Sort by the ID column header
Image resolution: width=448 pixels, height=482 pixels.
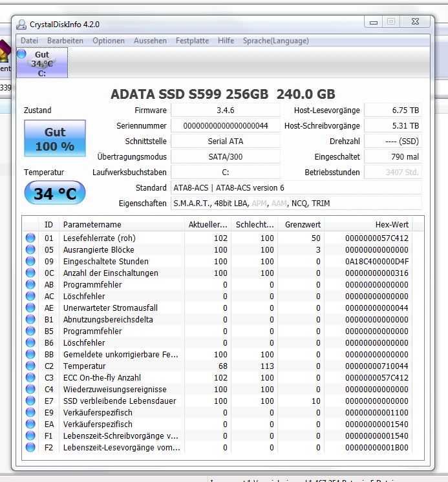pos(48,225)
